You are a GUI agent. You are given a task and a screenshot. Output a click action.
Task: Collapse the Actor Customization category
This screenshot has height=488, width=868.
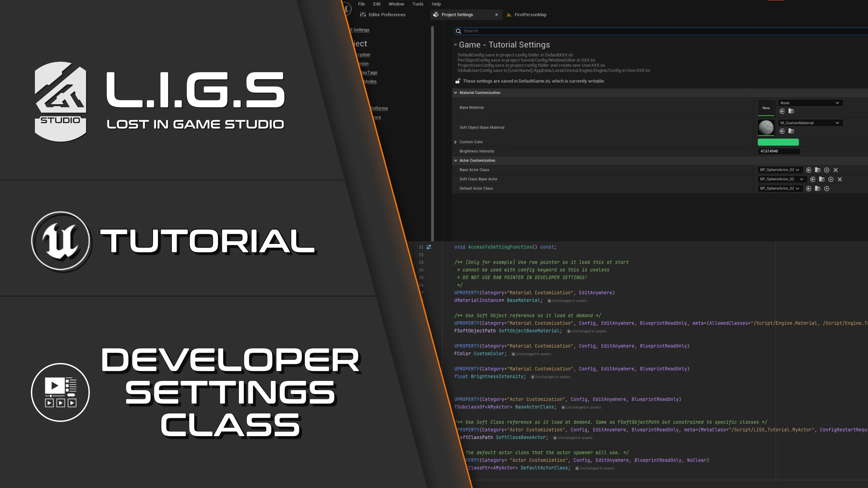[456, 161]
